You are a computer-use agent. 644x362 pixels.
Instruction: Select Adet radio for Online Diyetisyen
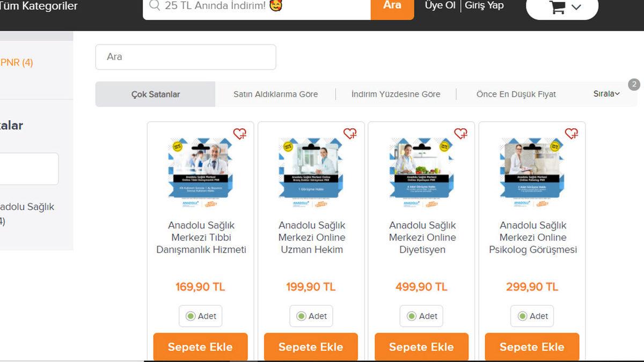click(412, 316)
